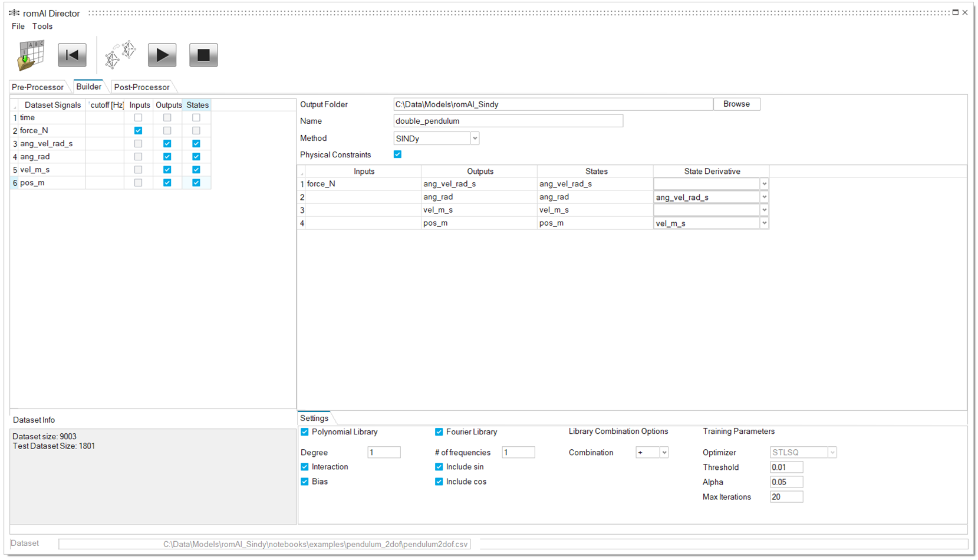Viewport: 978px width, 560px height.
Task: Uncheck the force_N Inputs checkbox
Action: (138, 131)
